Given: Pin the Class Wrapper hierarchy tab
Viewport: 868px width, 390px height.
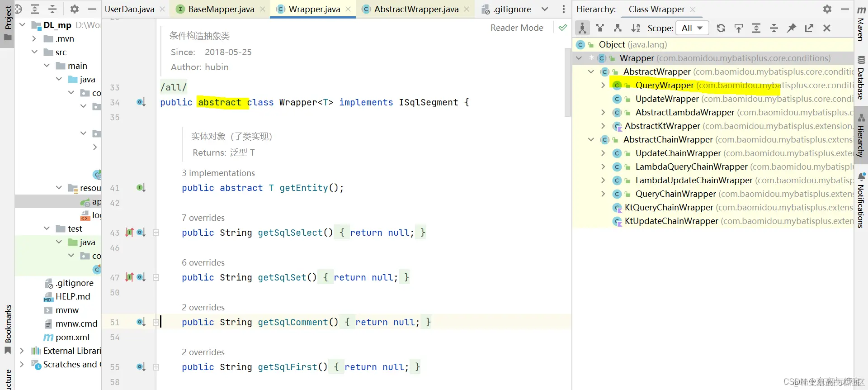Looking at the screenshot, I should click(x=792, y=28).
